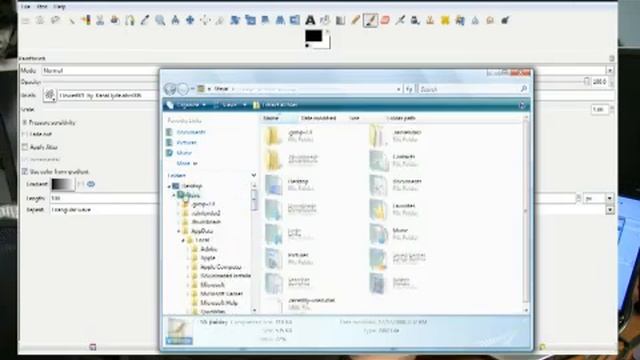This screenshot has width=640, height=360.
Task: Open the address bar history dropdown
Action: click(x=398, y=89)
